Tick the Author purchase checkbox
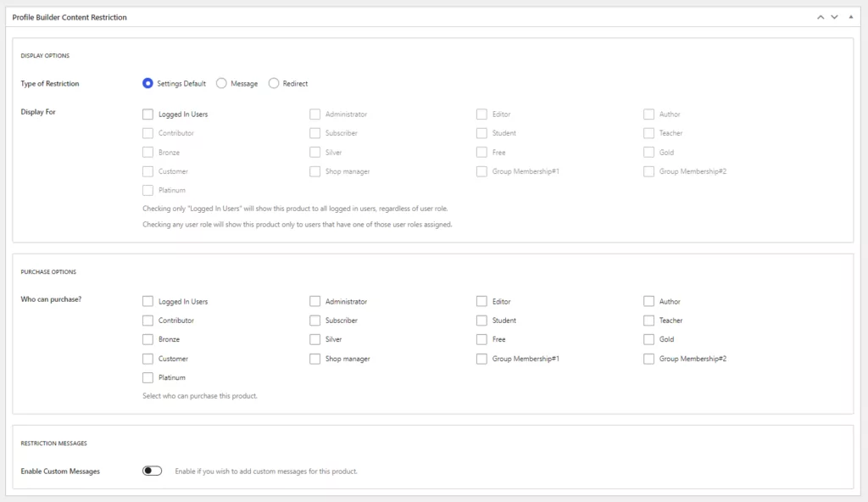Image resolution: width=868 pixels, height=502 pixels. click(648, 301)
